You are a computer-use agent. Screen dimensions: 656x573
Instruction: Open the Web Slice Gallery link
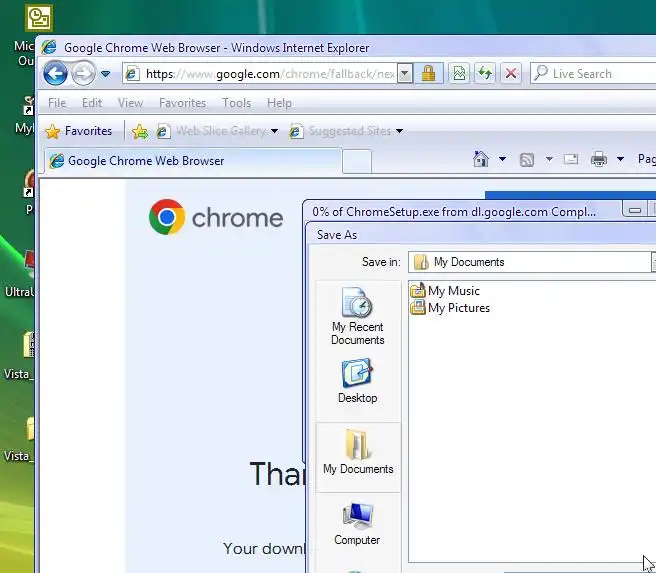tap(212, 131)
